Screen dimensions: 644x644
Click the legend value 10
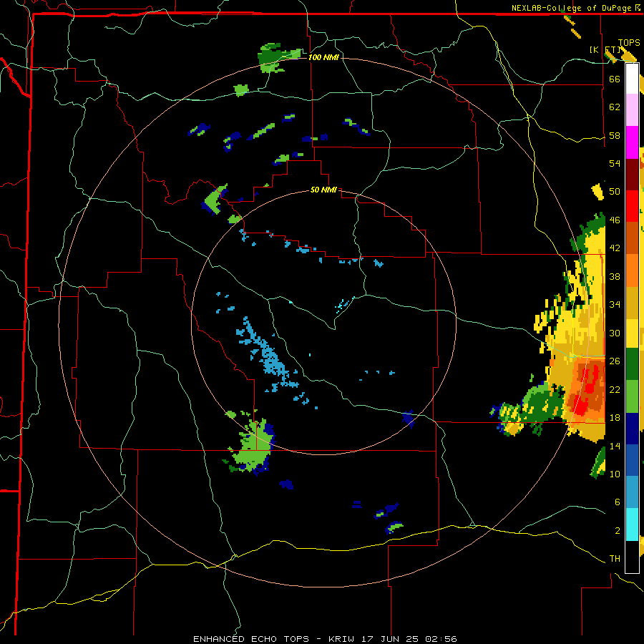tap(615, 474)
